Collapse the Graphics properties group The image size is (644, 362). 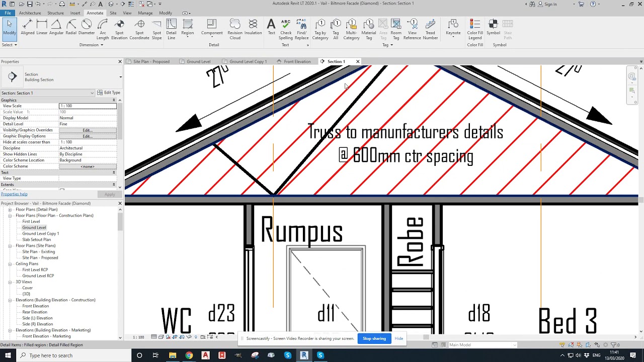[x=114, y=100]
